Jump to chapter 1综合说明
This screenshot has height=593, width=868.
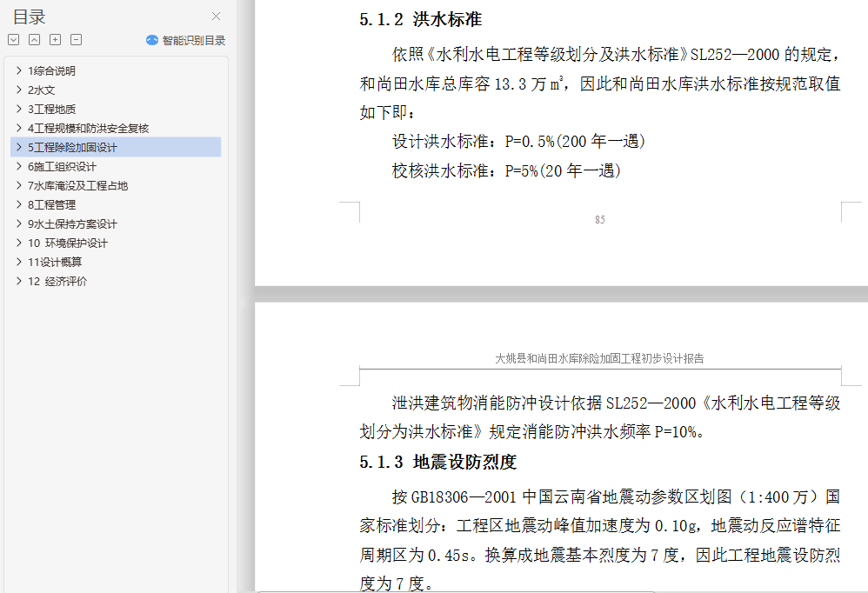click(x=51, y=70)
